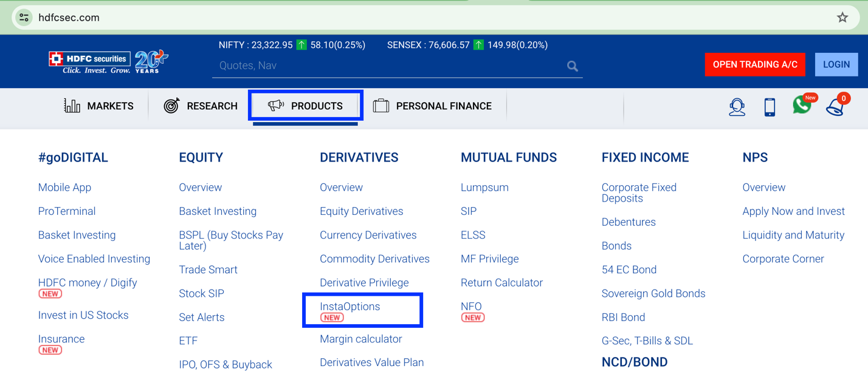
Task: Open the InstaOptions link
Action: point(350,307)
